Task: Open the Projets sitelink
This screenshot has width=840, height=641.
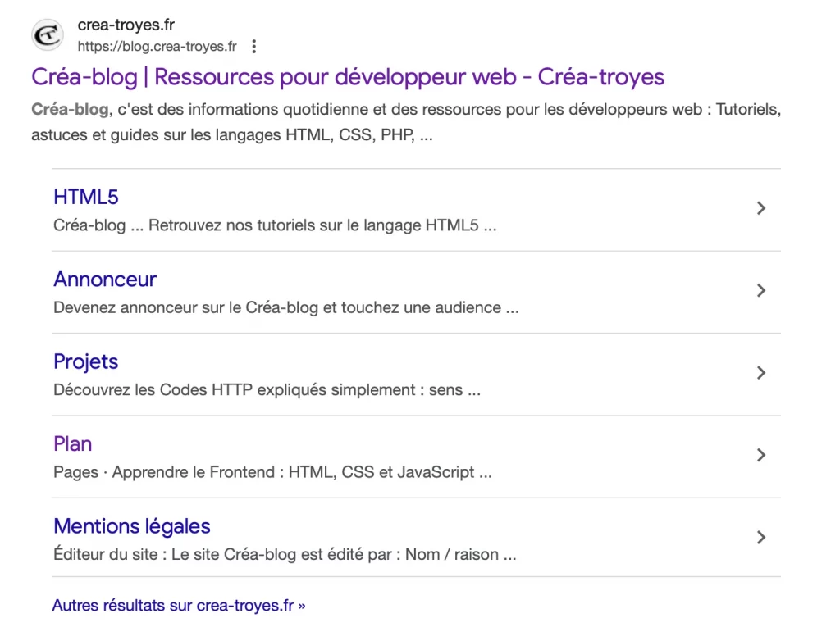Action: [85, 361]
